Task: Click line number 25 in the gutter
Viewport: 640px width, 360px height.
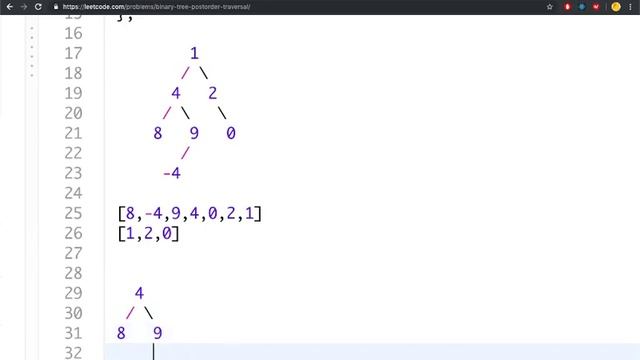Action: [73, 213]
